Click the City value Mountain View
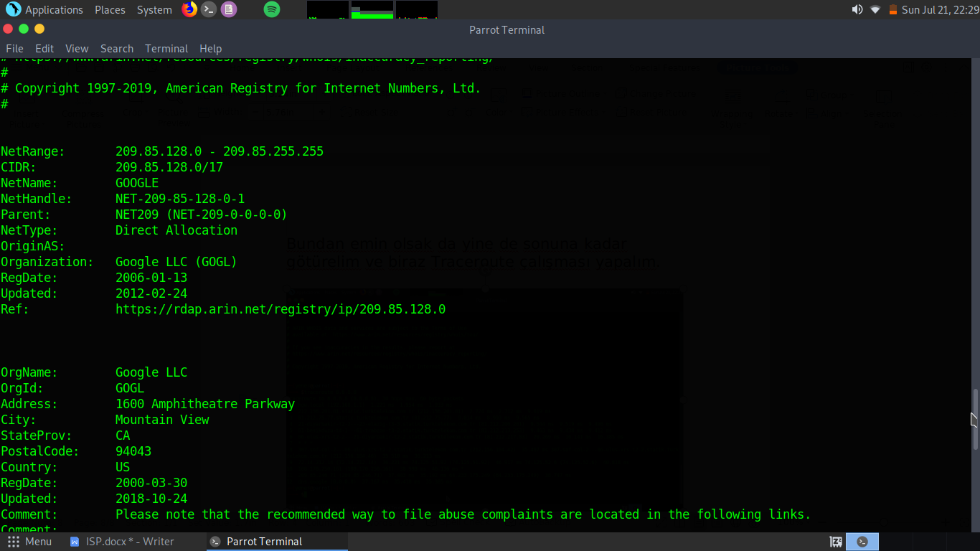Screen dimensions: 980x551 pos(162,420)
